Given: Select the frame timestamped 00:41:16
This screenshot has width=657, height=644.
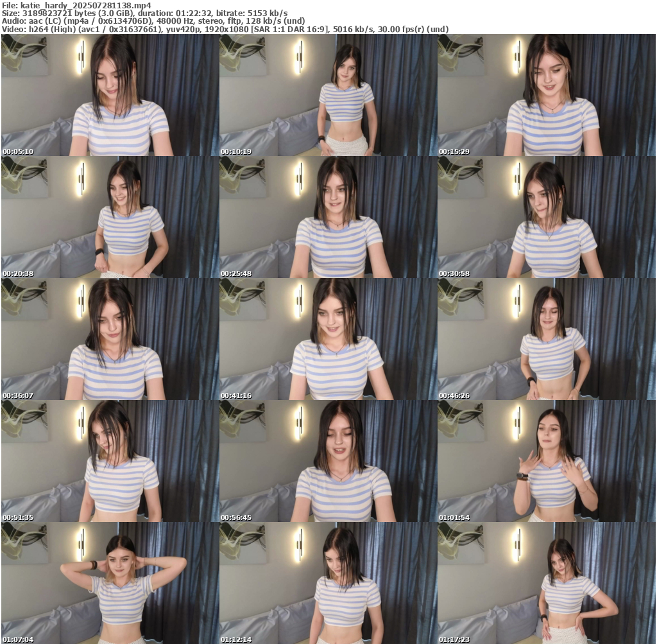Looking at the screenshot, I should pos(328,339).
